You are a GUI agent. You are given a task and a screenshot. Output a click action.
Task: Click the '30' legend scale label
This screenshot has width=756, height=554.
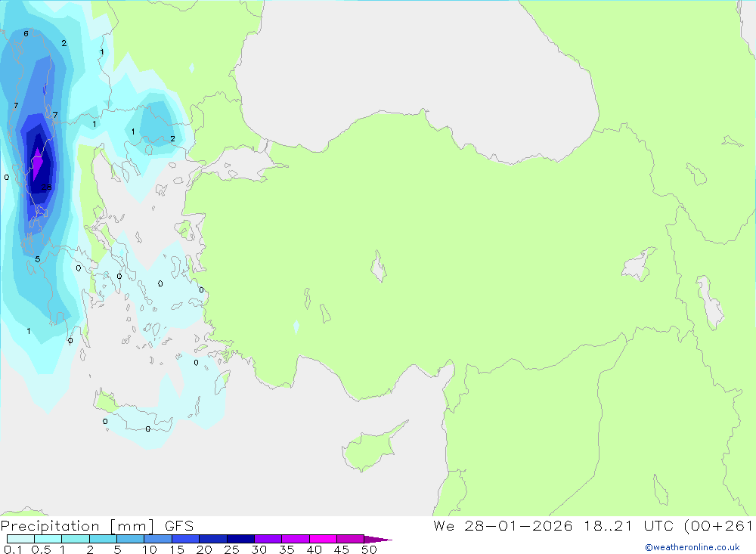pos(259,549)
